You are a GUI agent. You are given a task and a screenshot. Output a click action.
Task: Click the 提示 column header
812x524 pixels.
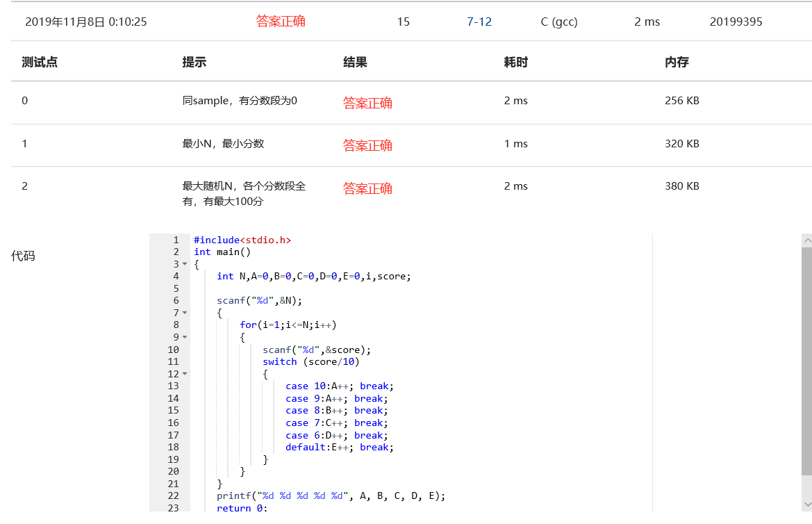(194, 62)
